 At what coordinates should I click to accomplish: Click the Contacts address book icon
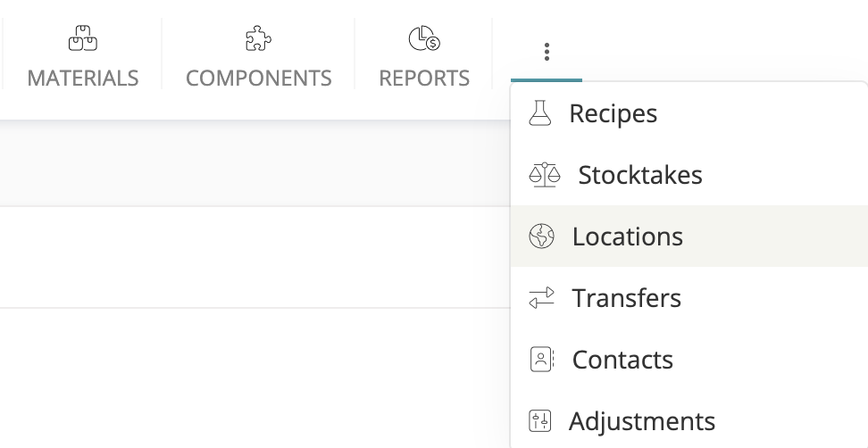point(541,360)
